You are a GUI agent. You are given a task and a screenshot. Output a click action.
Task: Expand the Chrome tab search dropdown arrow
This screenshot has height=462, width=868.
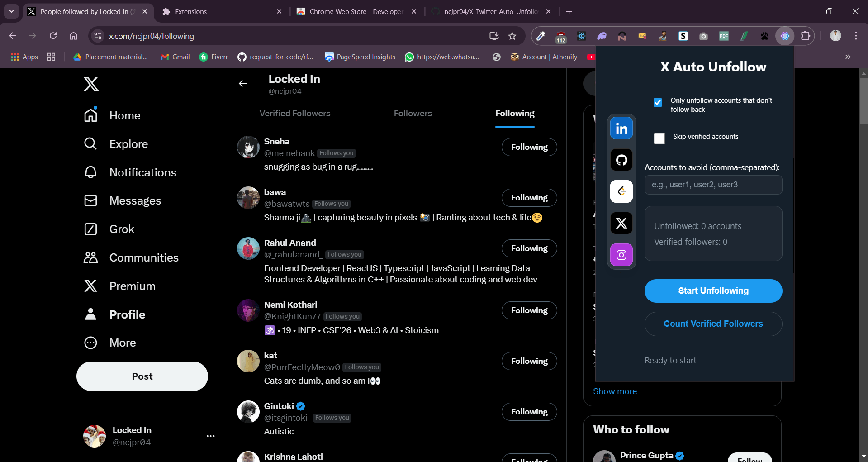coord(11,11)
